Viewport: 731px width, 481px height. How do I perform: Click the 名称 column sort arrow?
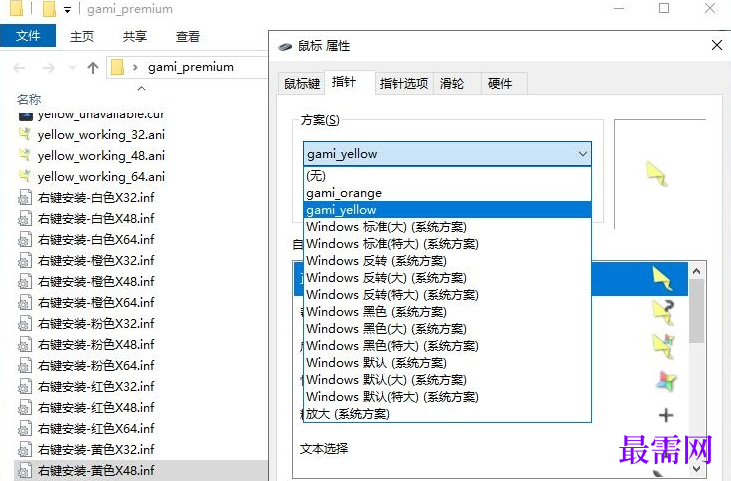[x=142, y=88]
